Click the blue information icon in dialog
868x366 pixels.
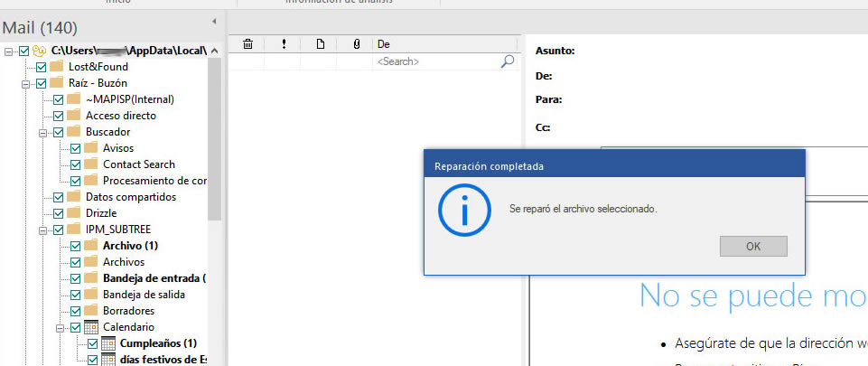click(x=464, y=210)
